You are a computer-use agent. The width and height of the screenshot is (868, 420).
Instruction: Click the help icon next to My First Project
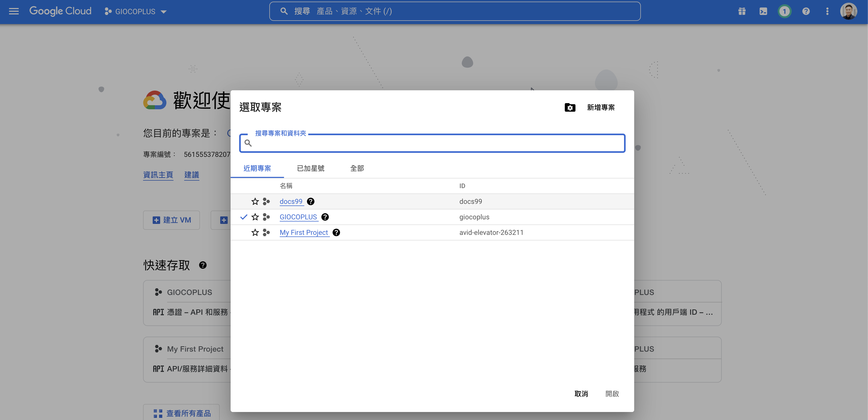(336, 232)
